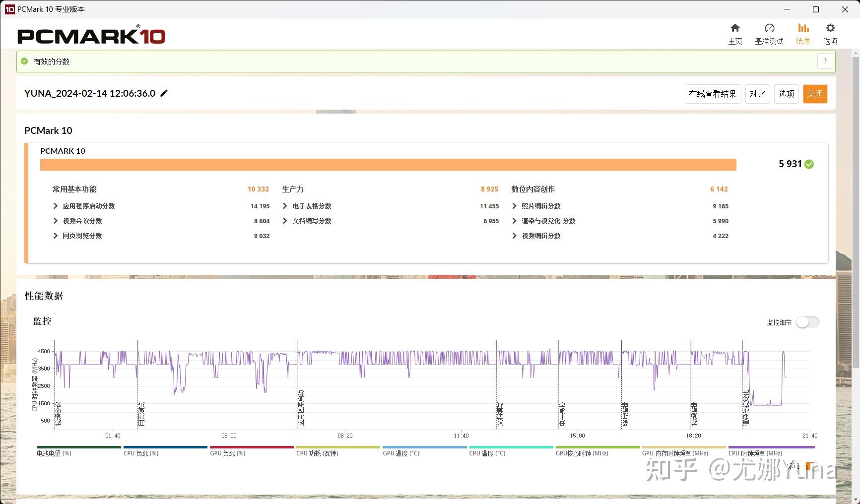Click the 网页浏览 marker on the chart

[x=141, y=414]
